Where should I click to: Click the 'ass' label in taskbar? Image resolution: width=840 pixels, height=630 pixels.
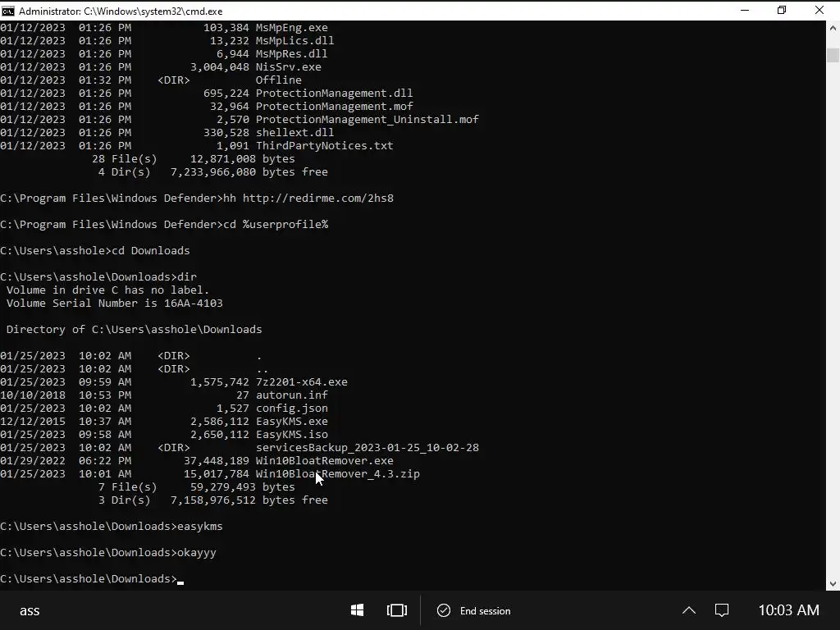30,610
